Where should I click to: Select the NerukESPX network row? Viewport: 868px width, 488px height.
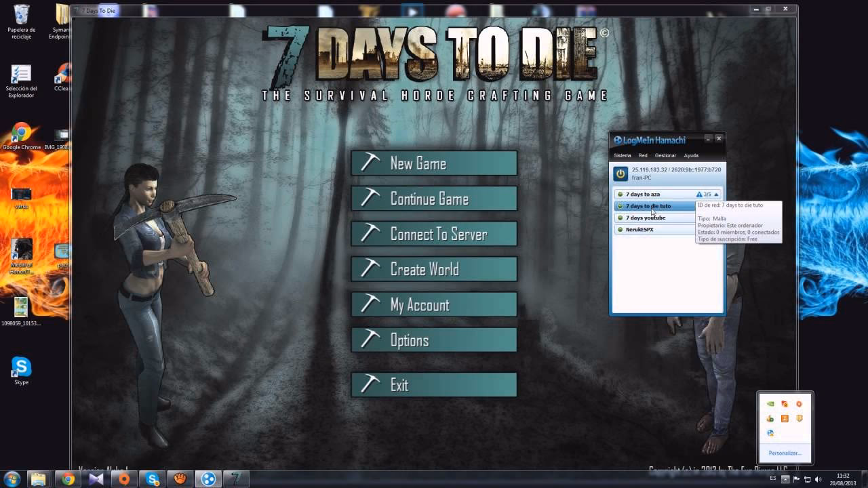click(x=655, y=230)
